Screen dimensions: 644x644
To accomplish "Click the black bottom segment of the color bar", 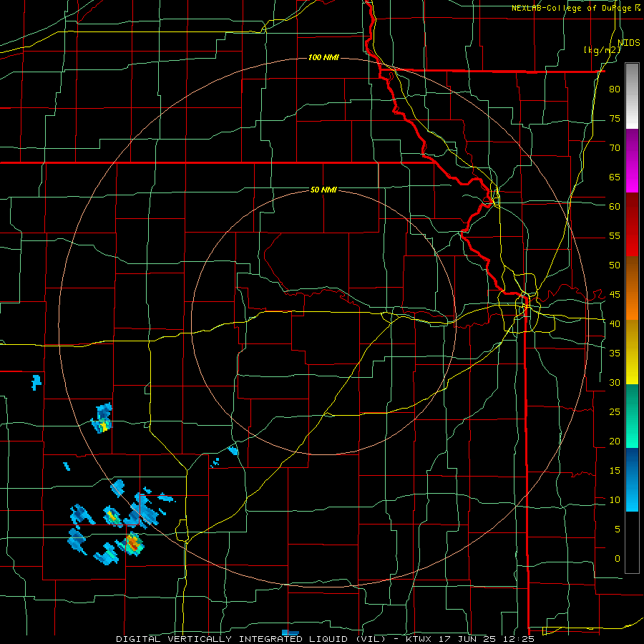I will click(632, 542).
